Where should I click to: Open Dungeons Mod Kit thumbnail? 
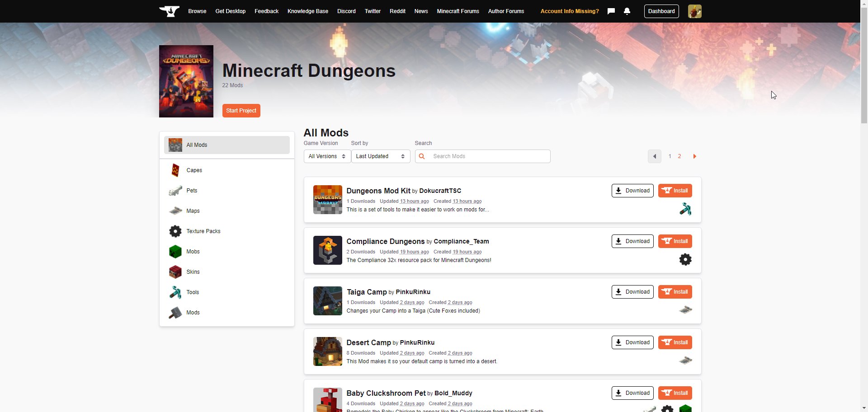(327, 200)
